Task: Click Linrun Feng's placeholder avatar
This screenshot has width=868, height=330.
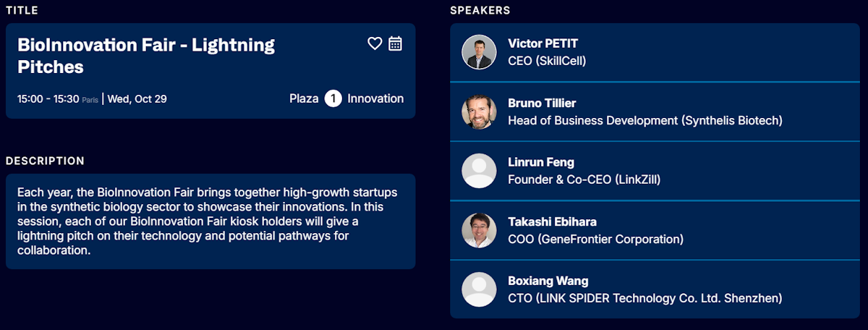Action: point(479,171)
